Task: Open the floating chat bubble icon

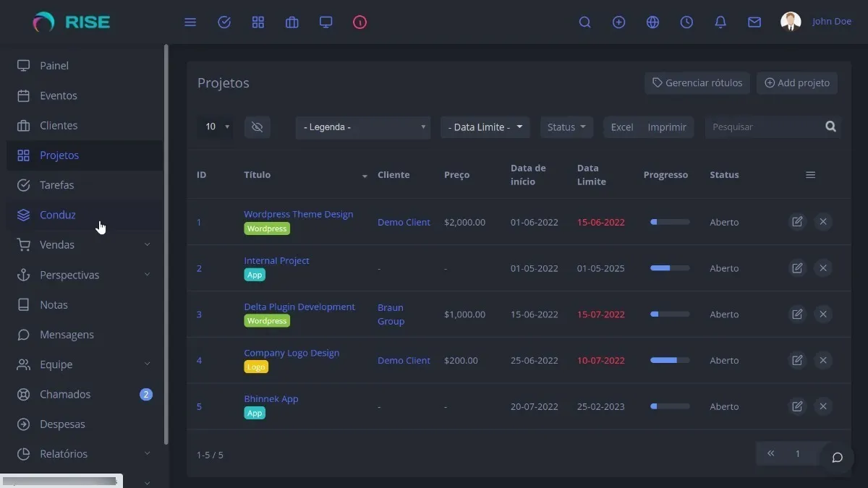Action: [838, 457]
